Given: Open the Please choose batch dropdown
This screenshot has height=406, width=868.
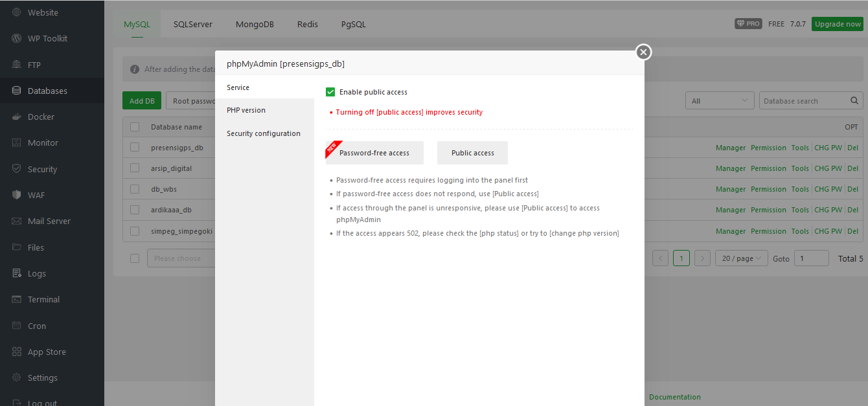Looking at the screenshot, I should click(x=181, y=258).
